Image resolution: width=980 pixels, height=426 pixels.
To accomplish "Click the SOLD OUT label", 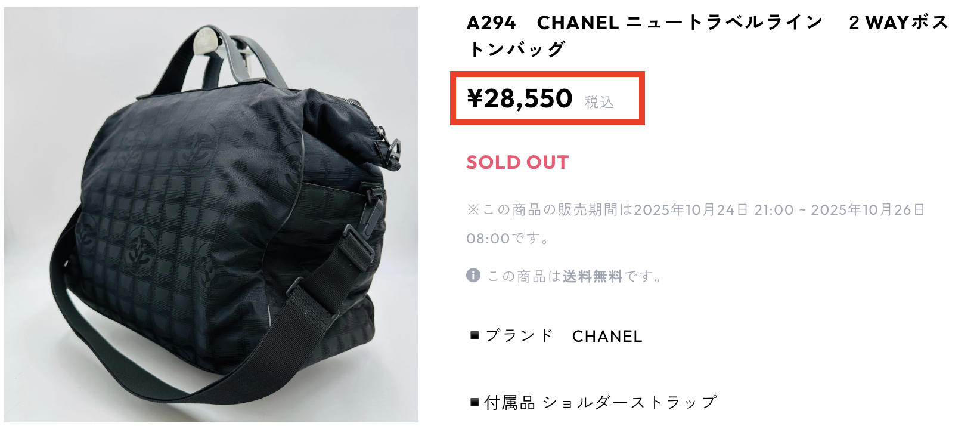I will 517,162.
